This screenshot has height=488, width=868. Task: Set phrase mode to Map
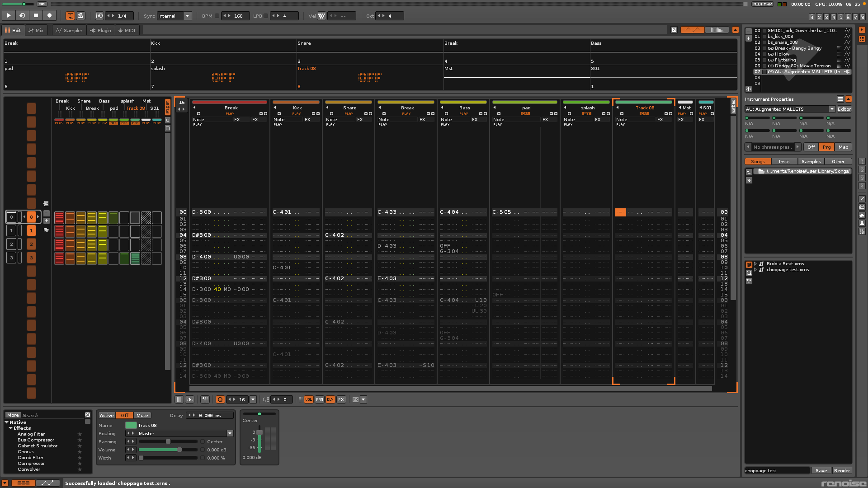click(x=843, y=147)
